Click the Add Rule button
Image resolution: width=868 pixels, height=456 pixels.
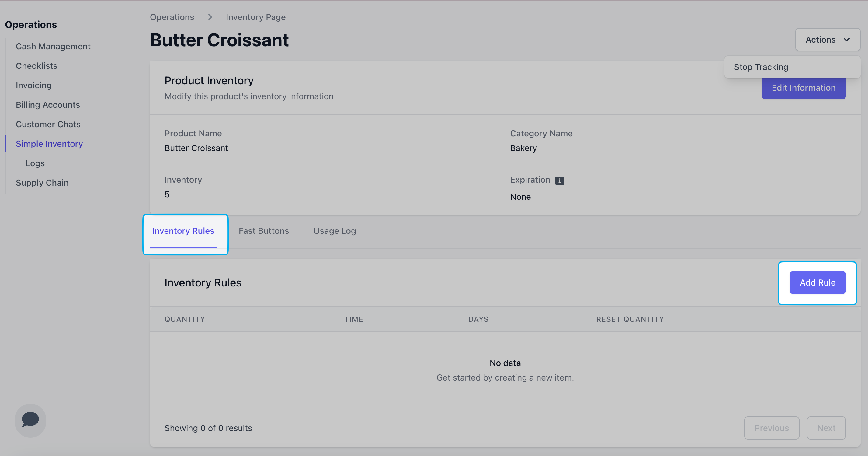click(x=817, y=282)
